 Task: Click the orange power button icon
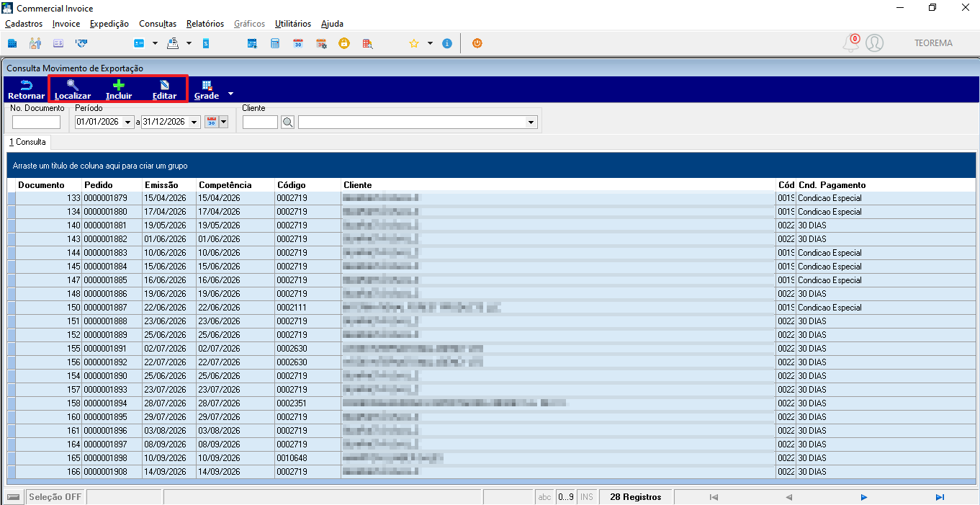tap(477, 43)
